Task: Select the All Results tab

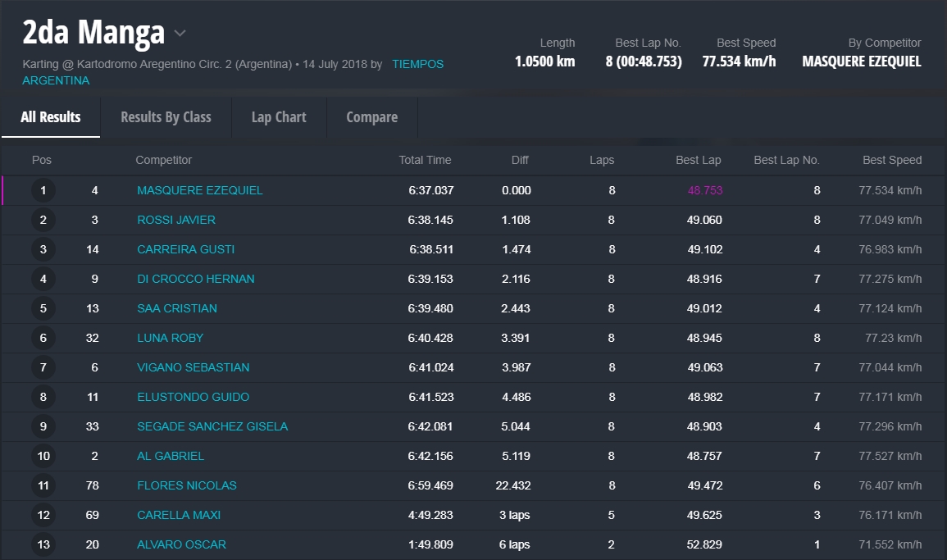Action: point(51,117)
